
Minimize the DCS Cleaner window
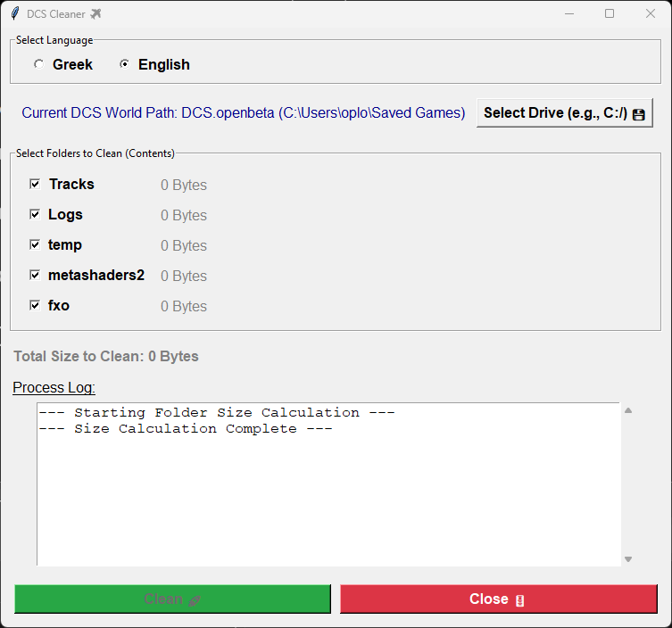pos(568,13)
